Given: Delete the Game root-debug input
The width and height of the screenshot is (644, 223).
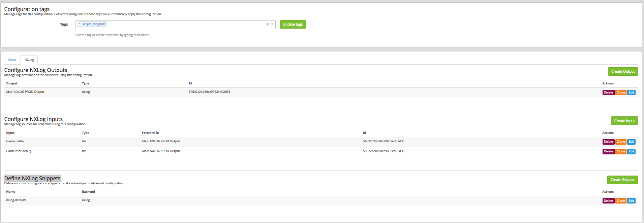Looking at the screenshot, I should click(x=608, y=151).
